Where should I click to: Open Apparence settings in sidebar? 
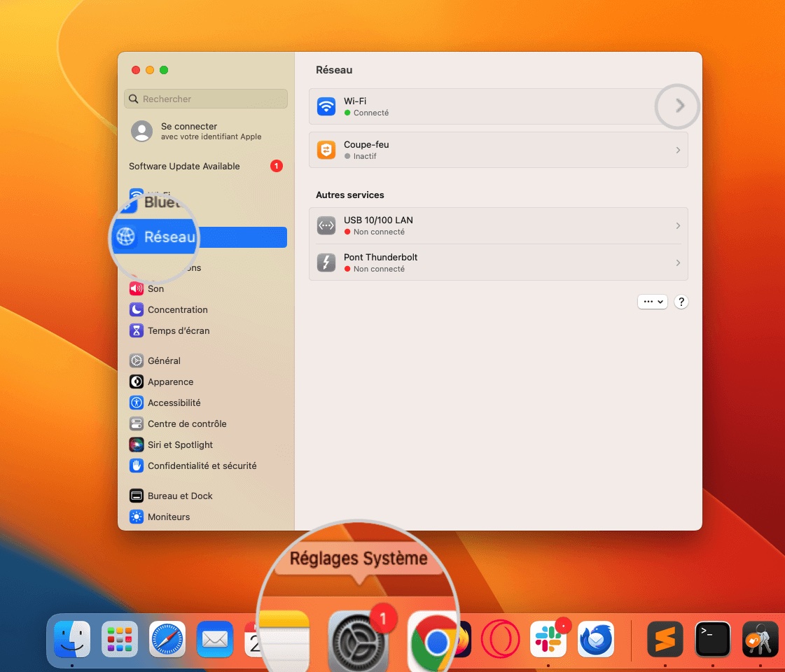coord(205,381)
